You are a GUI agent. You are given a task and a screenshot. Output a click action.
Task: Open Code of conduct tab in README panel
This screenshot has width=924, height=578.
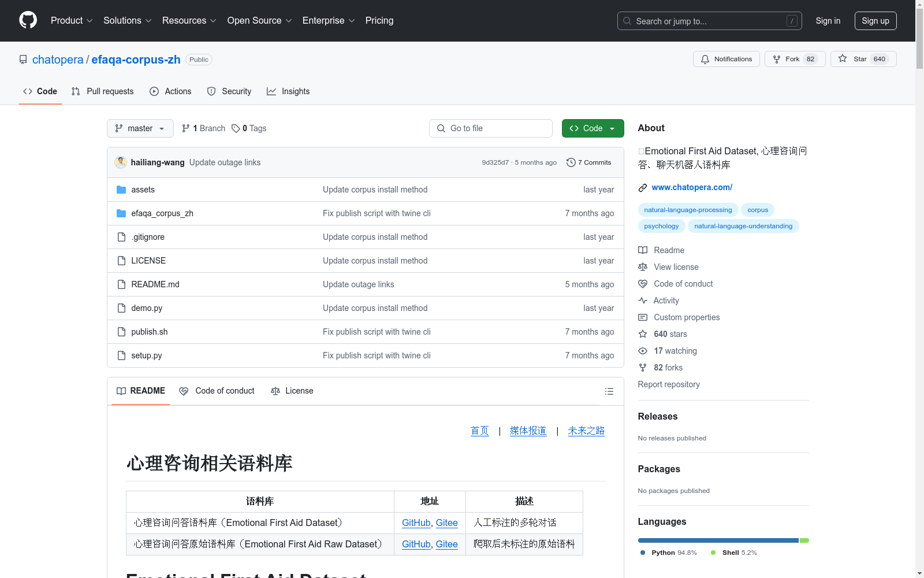[217, 391]
